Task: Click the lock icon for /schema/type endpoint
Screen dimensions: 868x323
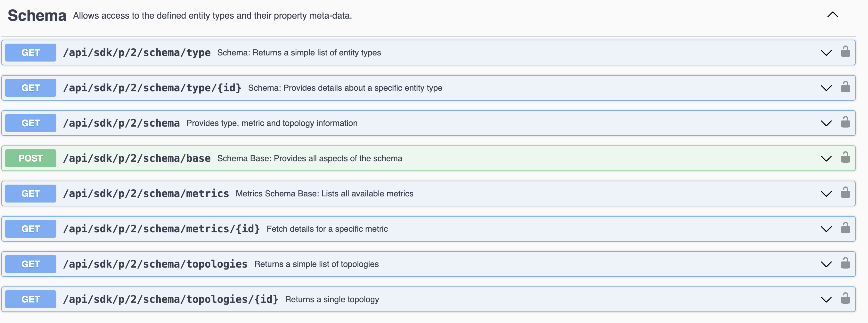Action: click(845, 52)
